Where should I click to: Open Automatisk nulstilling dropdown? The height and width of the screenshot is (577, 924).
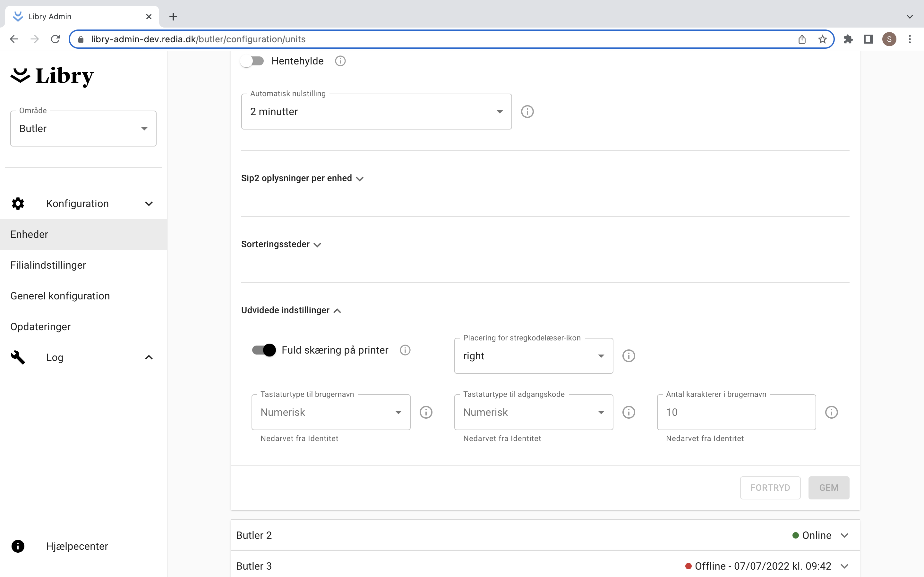(x=376, y=112)
